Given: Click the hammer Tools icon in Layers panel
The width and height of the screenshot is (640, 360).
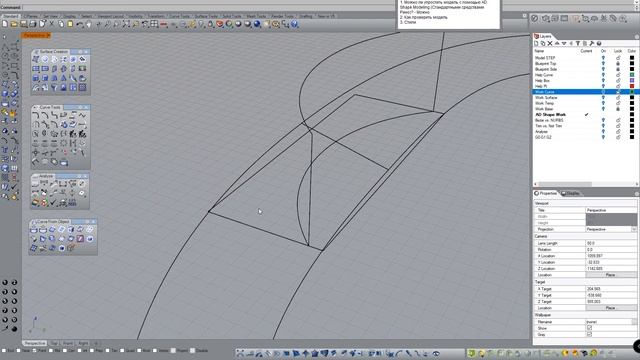Looking at the screenshot, I should (592, 43).
